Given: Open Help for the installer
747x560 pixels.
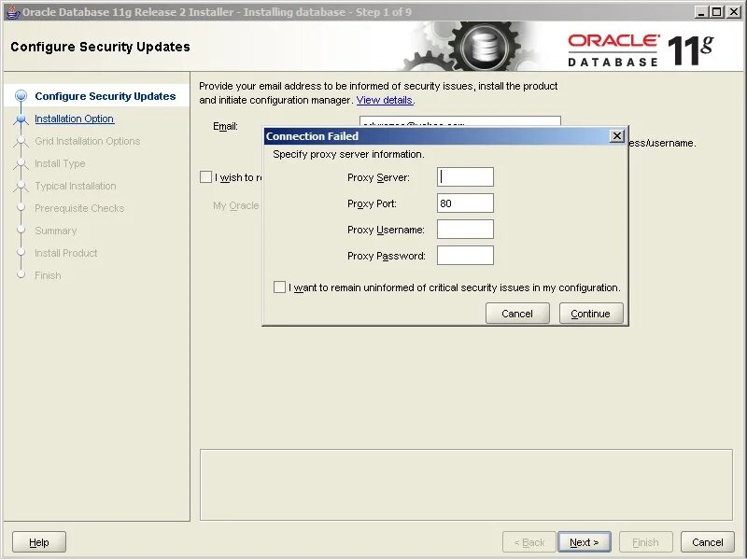Looking at the screenshot, I should click(39, 542).
